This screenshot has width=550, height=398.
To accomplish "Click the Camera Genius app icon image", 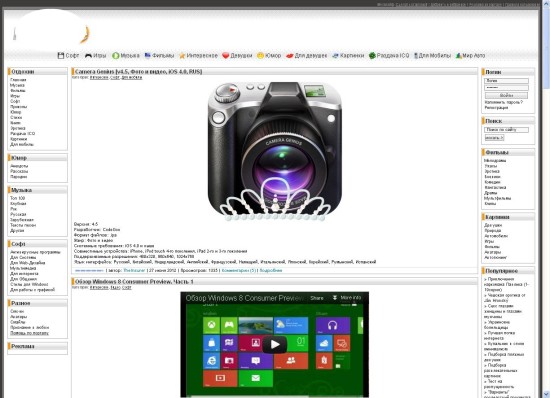I will click(275, 150).
